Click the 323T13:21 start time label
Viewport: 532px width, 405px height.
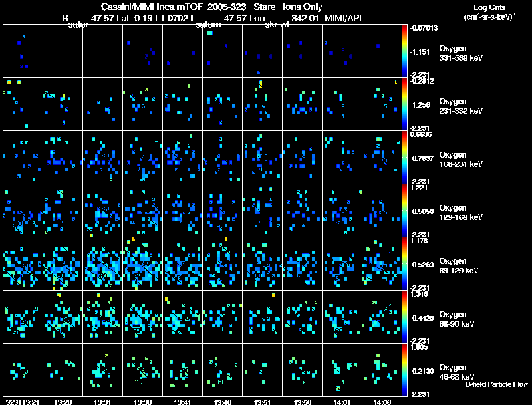coord(23,402)
